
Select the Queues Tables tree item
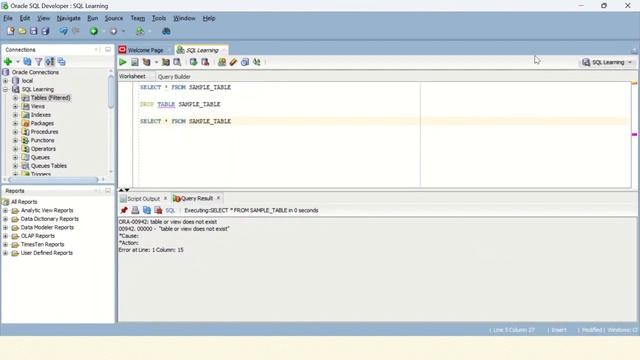coord(49,166)
